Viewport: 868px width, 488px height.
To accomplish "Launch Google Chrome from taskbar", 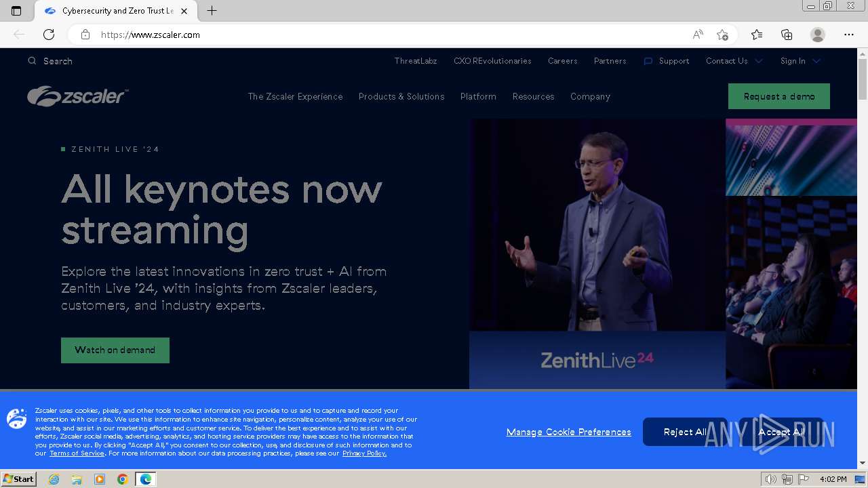I will 122,479.
